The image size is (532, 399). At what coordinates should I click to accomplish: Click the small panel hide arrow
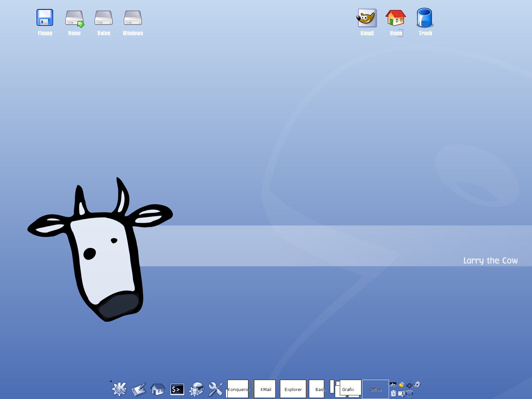(111, 381)
